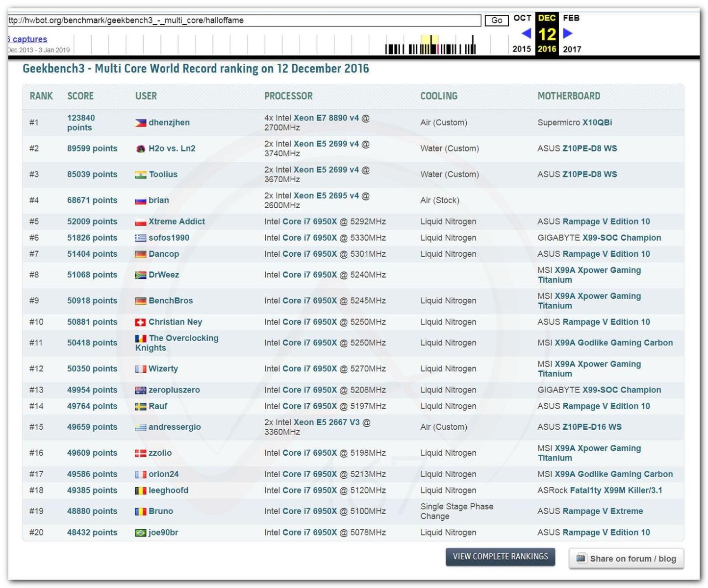Open user profile Wizerty

pos(163,369)
